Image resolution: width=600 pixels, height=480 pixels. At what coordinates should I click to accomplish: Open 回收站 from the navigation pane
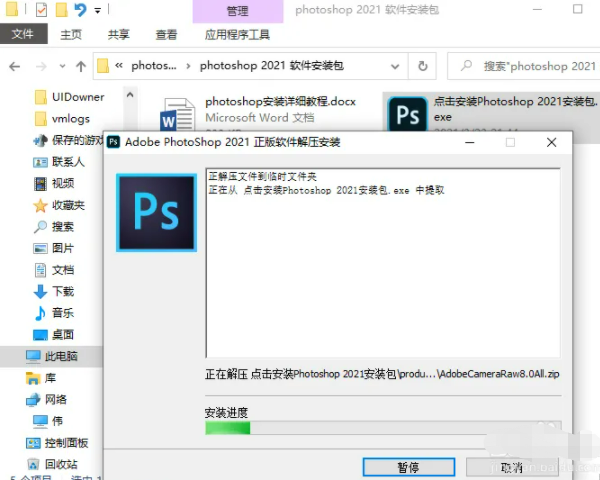52,464
